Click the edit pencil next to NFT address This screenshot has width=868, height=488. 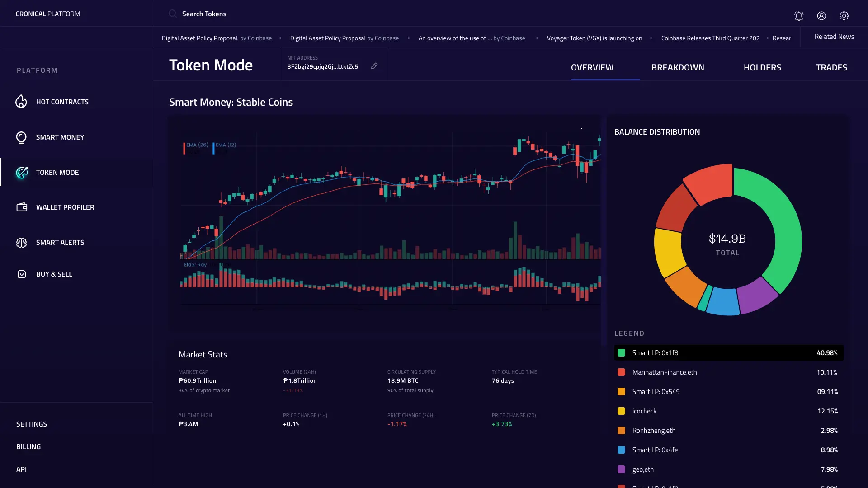pos(374,66)
